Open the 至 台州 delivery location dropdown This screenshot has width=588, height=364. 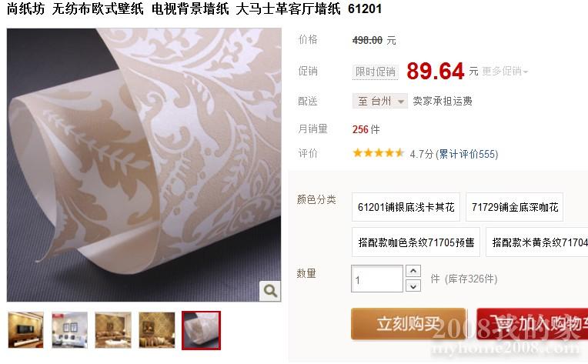[x=380, y=101]
